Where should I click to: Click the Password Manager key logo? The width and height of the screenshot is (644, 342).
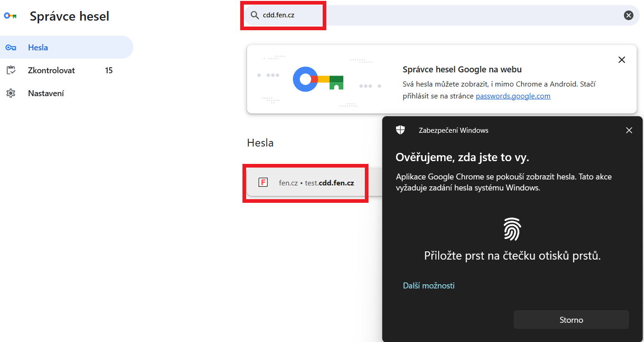tap(10, 16)
